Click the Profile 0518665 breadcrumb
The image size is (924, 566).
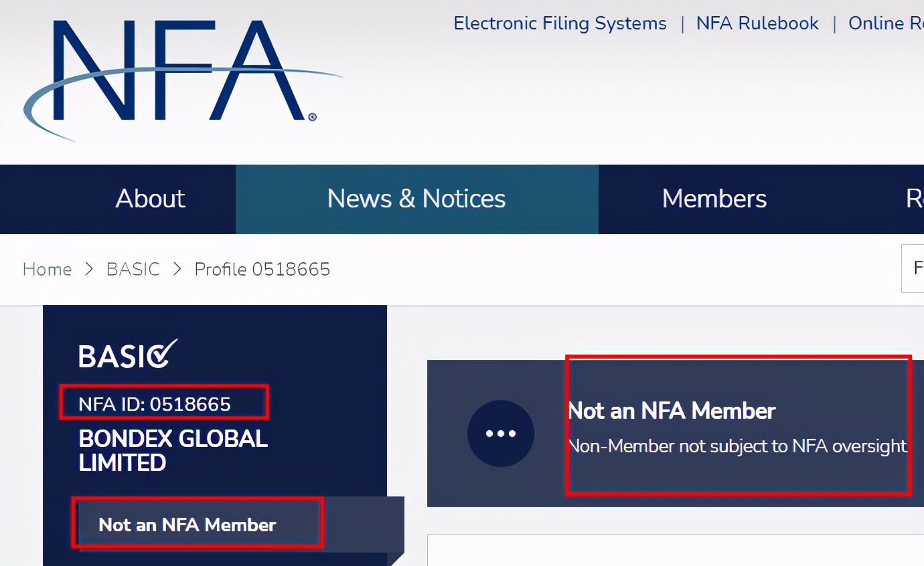(x=262, y=269)
